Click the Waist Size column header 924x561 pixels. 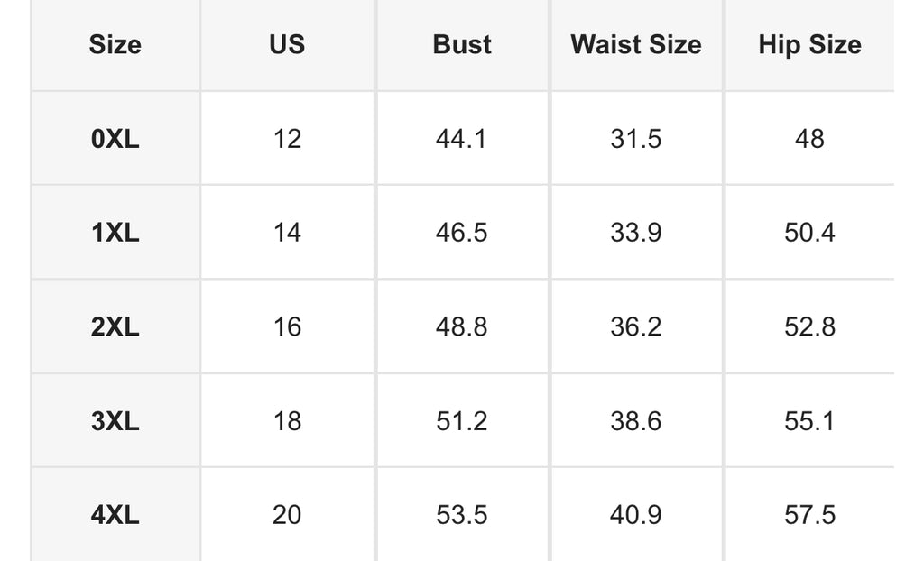click(x=636, y=45)
